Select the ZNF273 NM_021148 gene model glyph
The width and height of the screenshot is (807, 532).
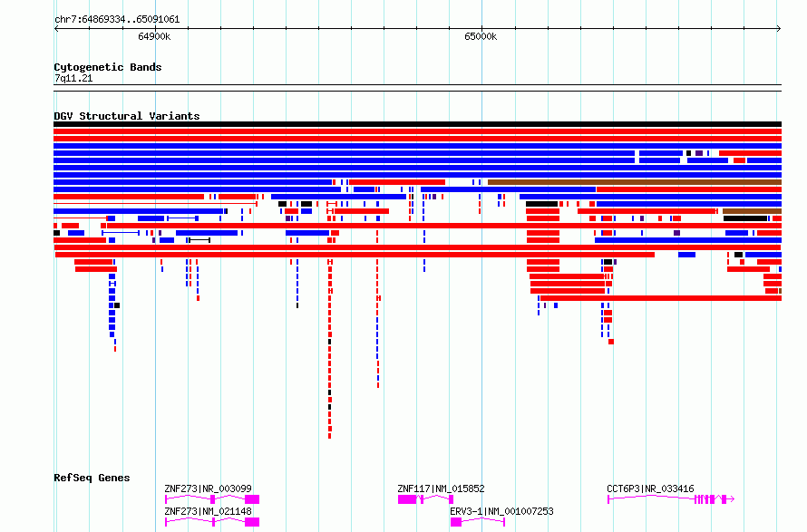212,522
